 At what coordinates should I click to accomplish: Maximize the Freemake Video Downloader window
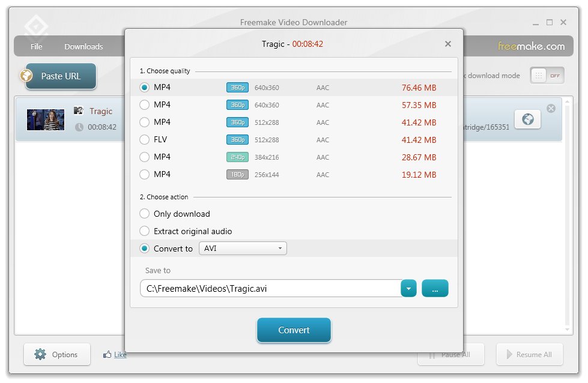550,22
